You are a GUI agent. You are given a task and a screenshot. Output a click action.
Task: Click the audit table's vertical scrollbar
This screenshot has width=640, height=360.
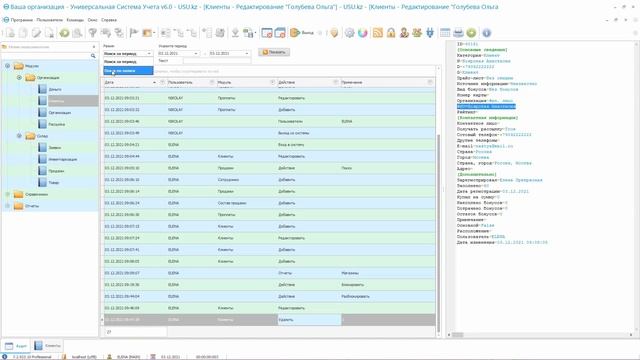pyautogui.click(x=439, y=233)
